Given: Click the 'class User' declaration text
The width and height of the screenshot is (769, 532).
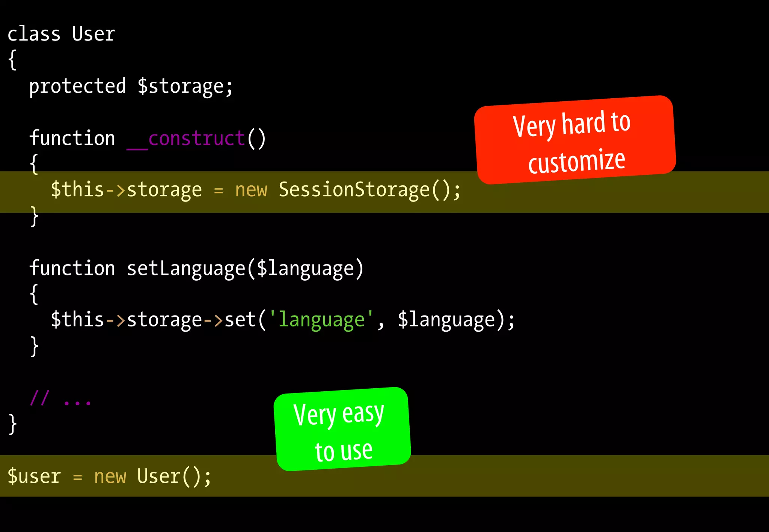Looking at the screenshot, I should (x=61, y=34).
